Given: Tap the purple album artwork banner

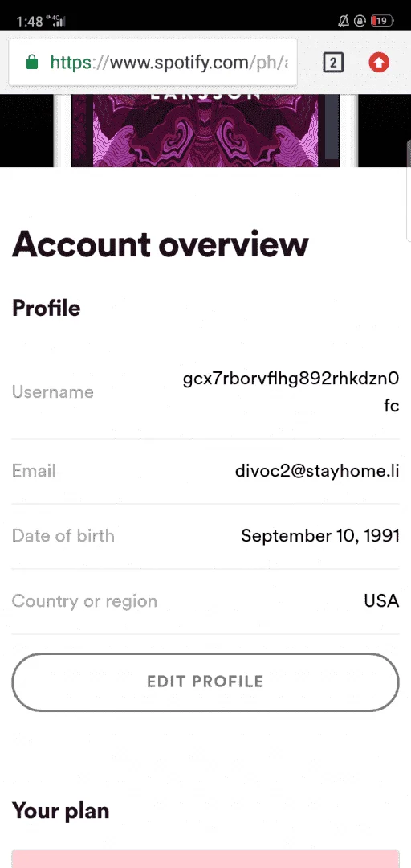Looking at the screenshot, I should (x=205, y=131).
